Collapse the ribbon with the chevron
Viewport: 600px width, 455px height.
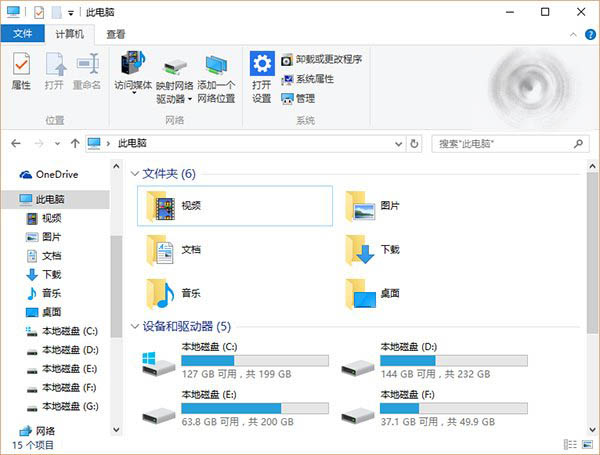coord(573,35)
